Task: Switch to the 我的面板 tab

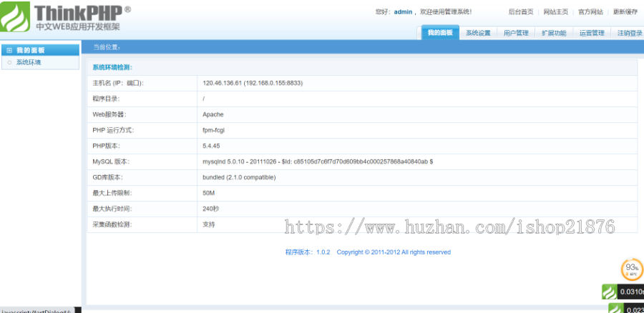Action: 440,33
